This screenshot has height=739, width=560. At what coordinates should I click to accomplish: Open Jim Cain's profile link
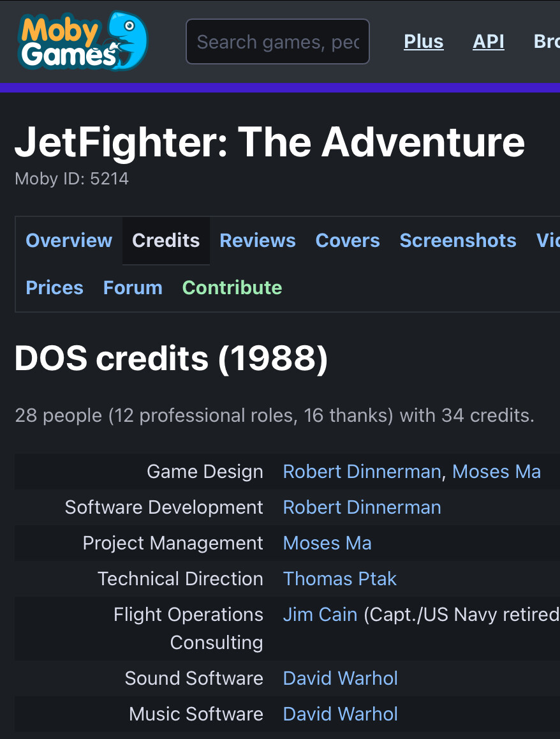point(320,615)
